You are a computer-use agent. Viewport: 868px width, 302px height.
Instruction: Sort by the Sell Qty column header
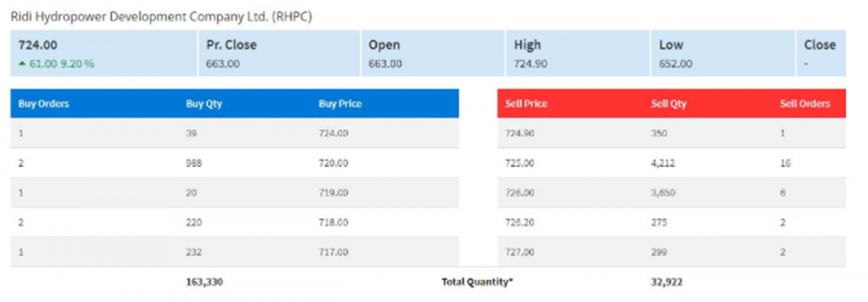click(x=668, y=104)
